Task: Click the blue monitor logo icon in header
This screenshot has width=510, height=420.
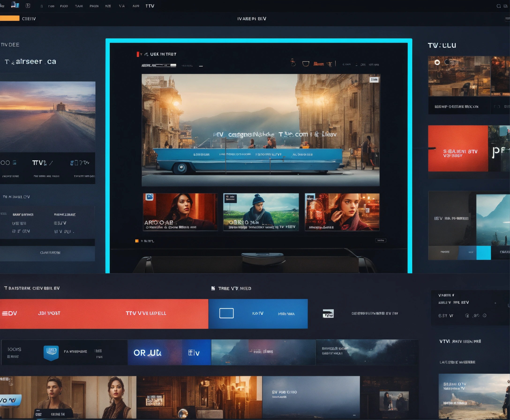Action: click(15, 5)
